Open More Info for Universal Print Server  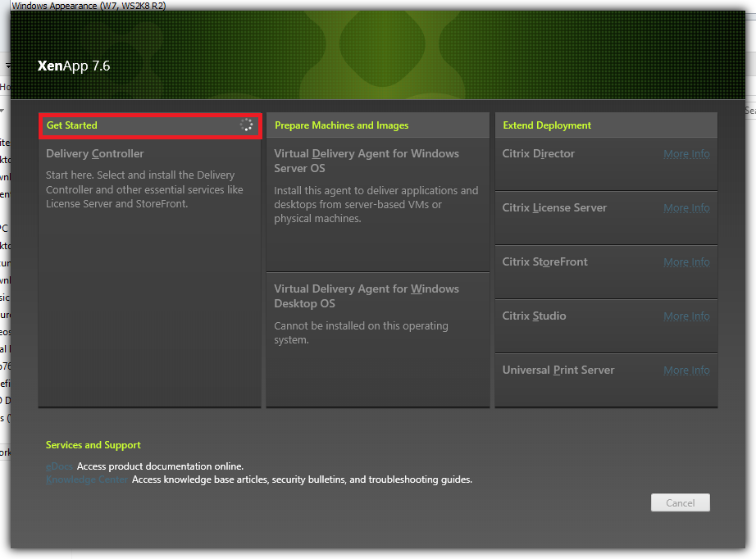click(686, 370)
